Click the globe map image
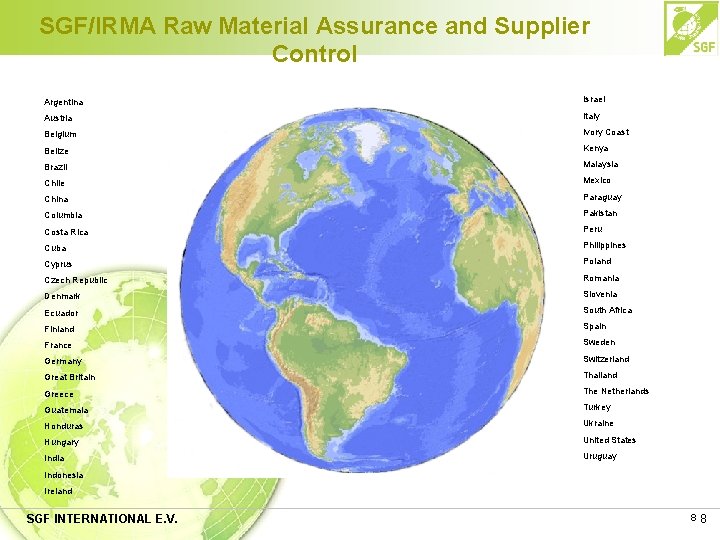This screenshot has width=720, height=540. tap(363, 290)
